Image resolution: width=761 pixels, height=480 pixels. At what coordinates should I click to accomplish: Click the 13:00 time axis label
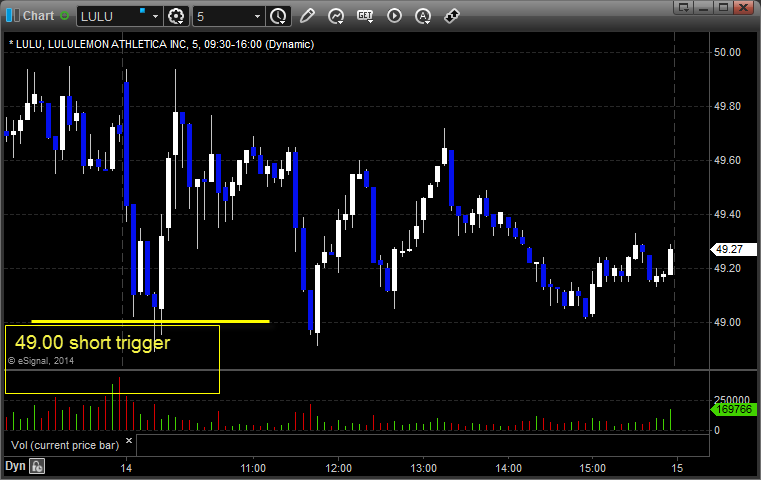pyautogui.click(x=423, y=468)
